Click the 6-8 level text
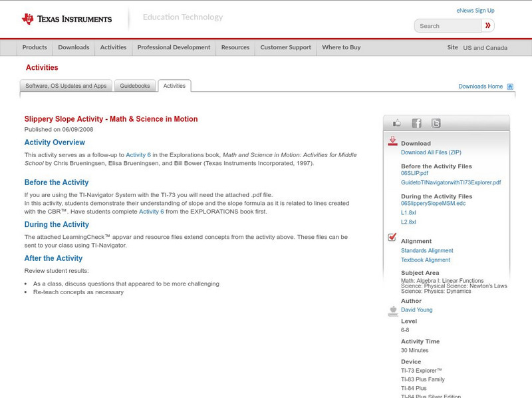This screenshot has height=398, width=532. [405, 330]
